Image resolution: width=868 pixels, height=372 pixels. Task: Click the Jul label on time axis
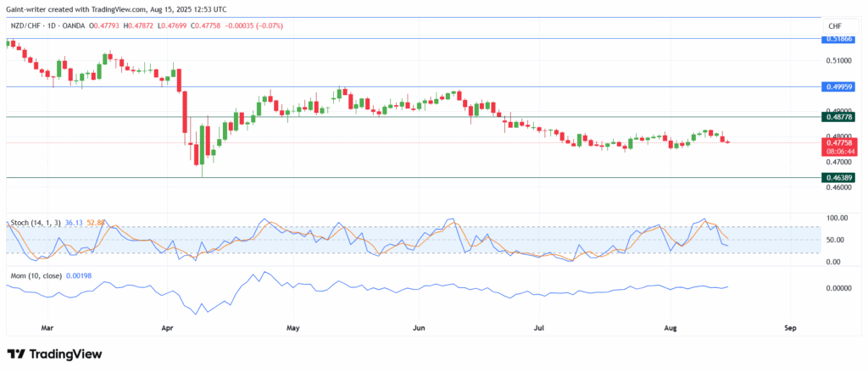538,328
